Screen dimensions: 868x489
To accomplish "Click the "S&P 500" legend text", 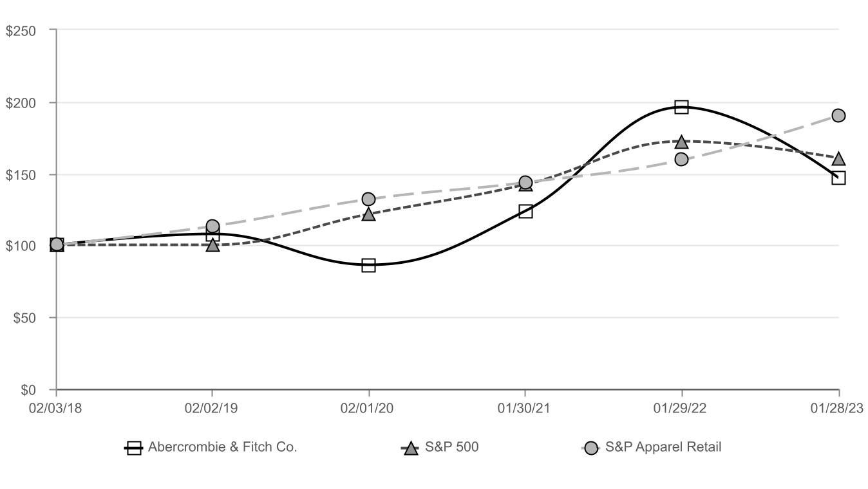I will 451,447.
